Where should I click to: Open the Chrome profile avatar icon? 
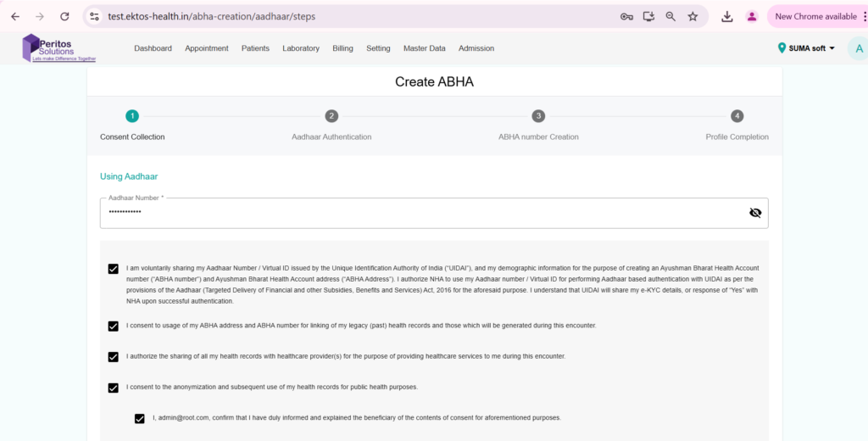pos(751,16)
